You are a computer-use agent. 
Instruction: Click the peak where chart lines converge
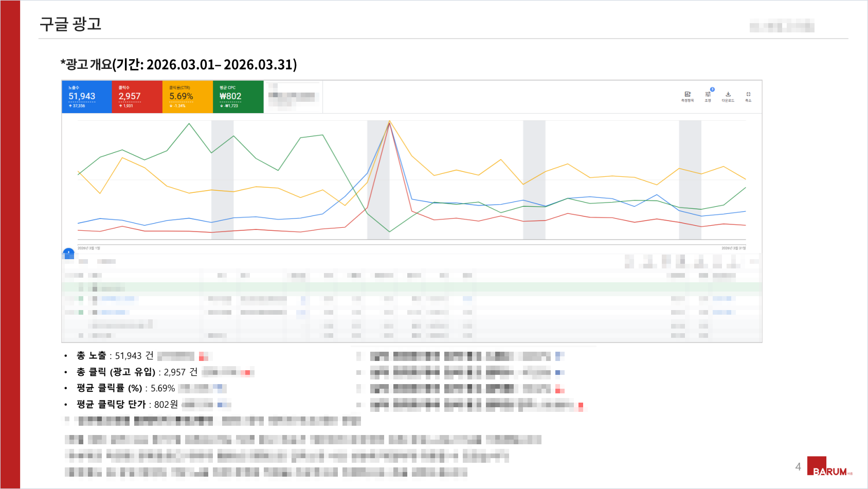389,122
